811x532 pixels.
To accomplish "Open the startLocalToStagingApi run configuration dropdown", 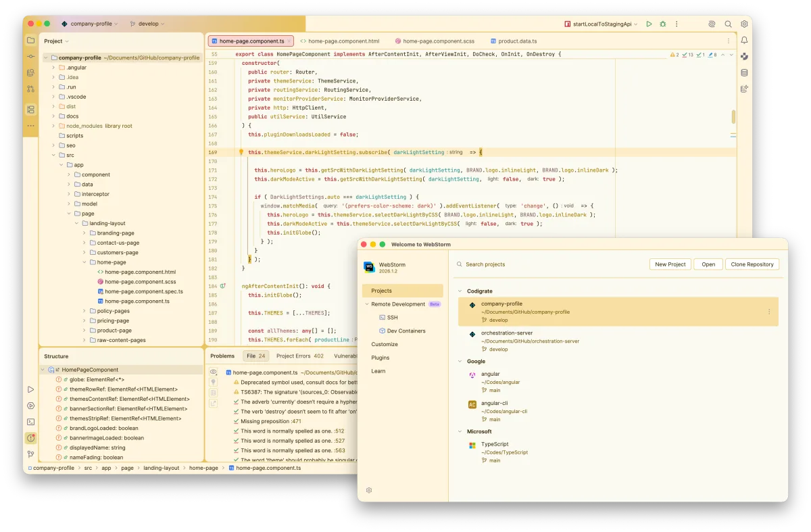I will [601, 24].
